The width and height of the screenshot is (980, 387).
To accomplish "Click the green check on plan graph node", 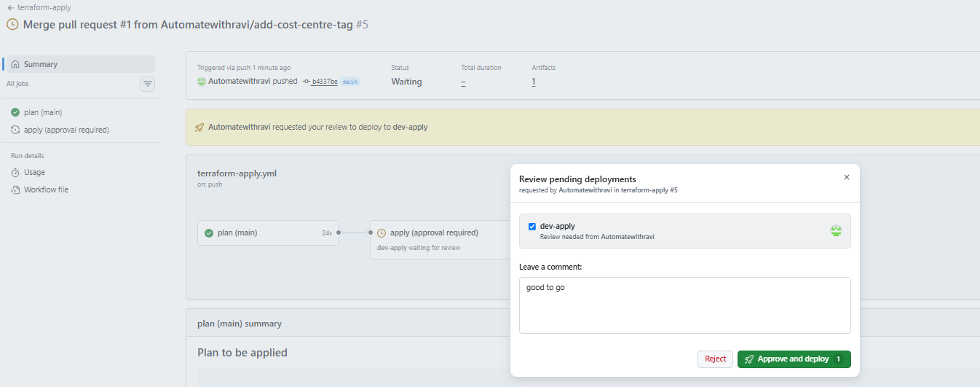I will point(209,233).
